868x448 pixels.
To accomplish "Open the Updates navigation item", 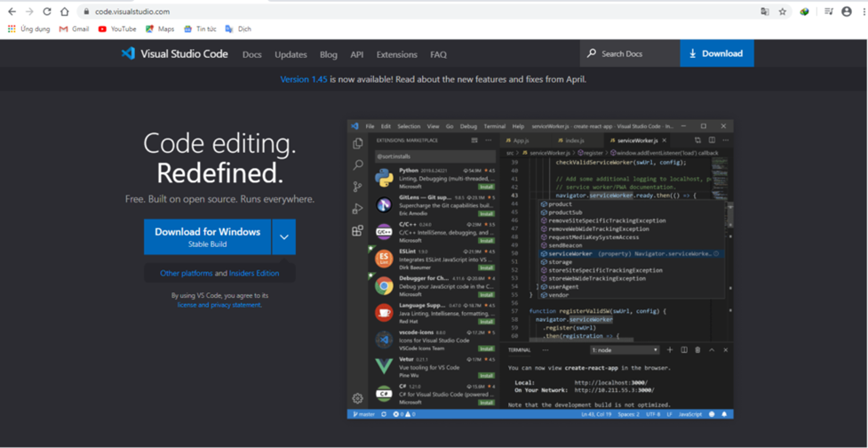I will (x=291, y=54).
